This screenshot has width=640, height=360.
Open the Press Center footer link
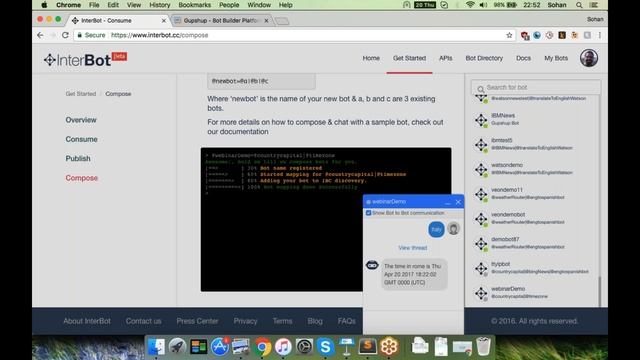pyautogui.click(x=197, y=321)
